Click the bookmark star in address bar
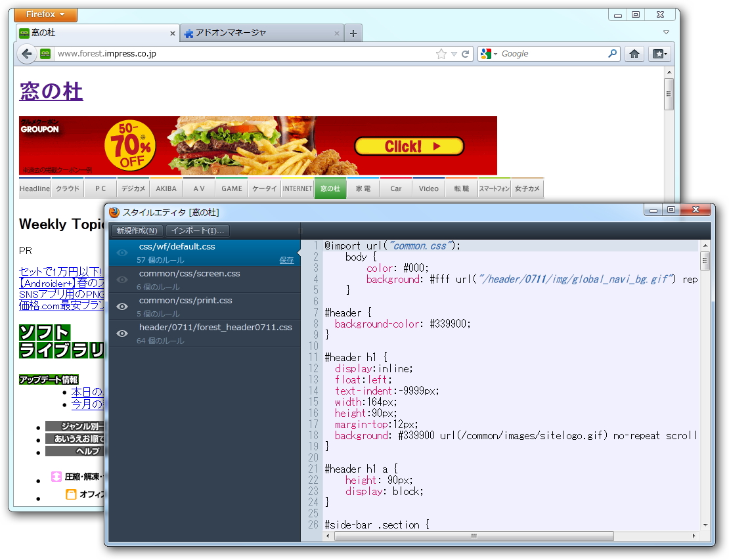This screenshot has width=729, height=560. 441,54
